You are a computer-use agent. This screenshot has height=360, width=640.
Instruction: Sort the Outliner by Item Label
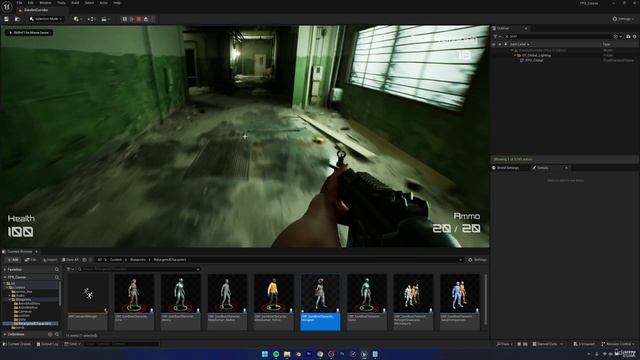519,44
